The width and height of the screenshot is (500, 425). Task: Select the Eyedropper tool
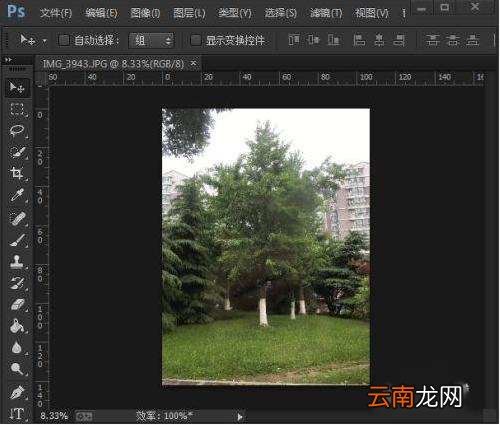click(17, 196)
